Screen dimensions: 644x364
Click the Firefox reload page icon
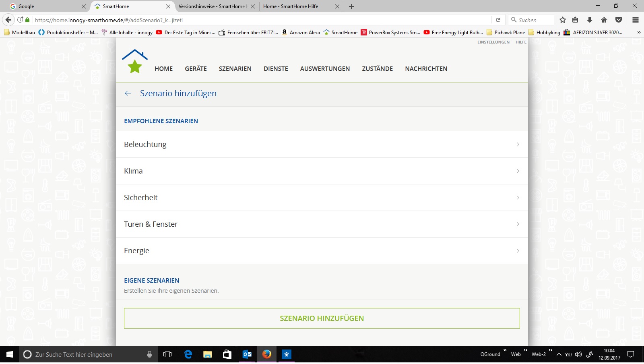(x=498, y=20)
